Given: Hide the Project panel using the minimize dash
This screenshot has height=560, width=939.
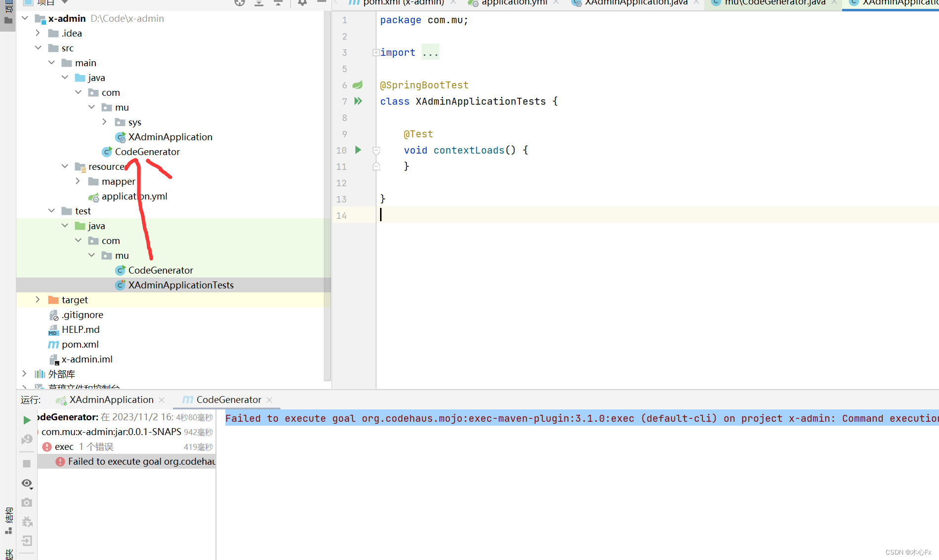Looking at the screenshot, I should [x=322, y=2].
